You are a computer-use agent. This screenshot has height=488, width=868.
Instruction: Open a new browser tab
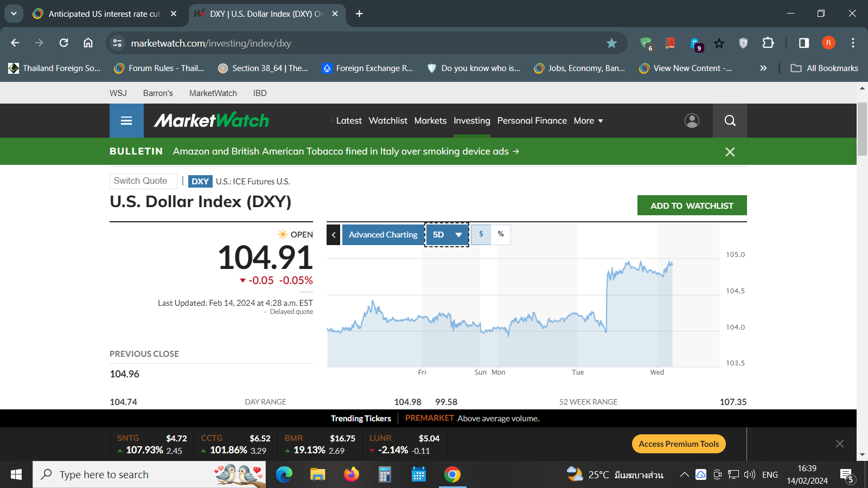pyautogui.click(x=359, y=14)
